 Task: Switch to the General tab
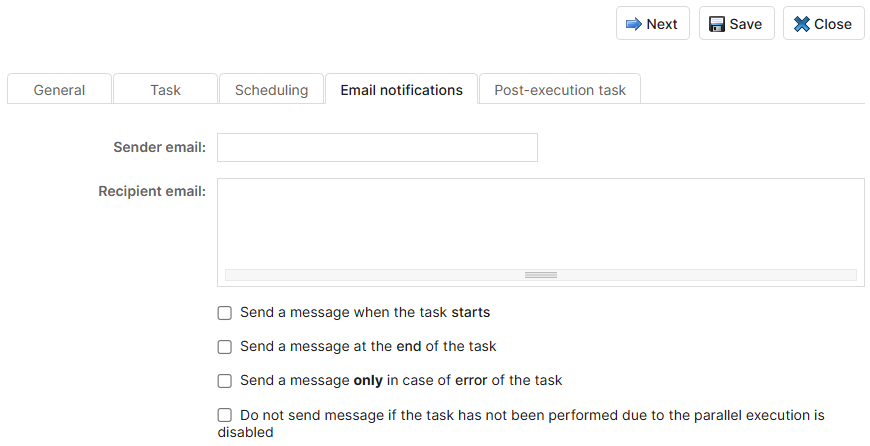point(59,90)
